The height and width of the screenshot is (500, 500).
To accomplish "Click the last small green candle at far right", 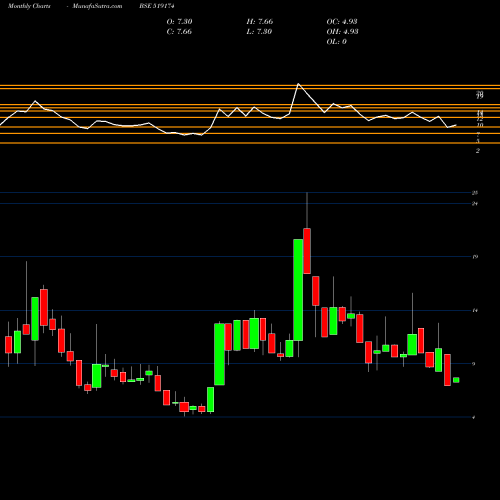I will [456, 380].
